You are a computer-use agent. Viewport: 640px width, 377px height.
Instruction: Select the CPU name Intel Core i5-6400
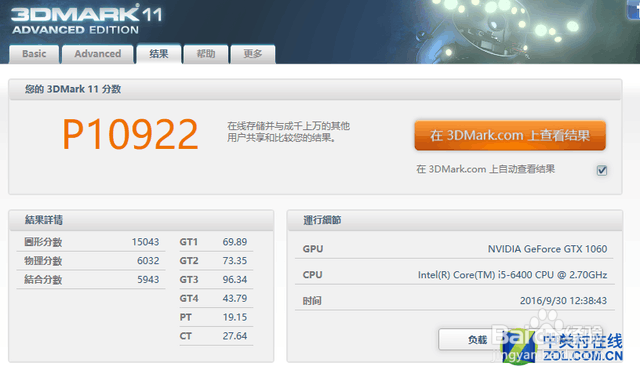(x=512, y=275)
